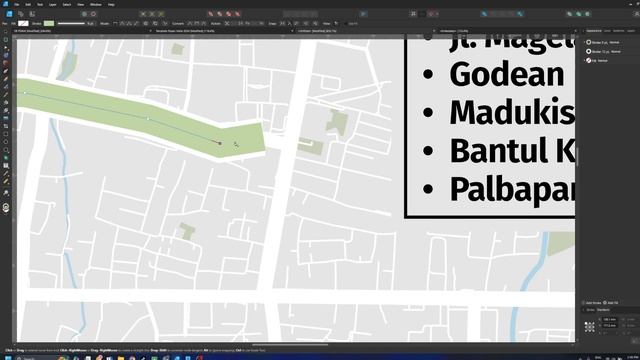Open the green Stroke color swatch
Screen dimensions: 640x360
pos(49,24)
